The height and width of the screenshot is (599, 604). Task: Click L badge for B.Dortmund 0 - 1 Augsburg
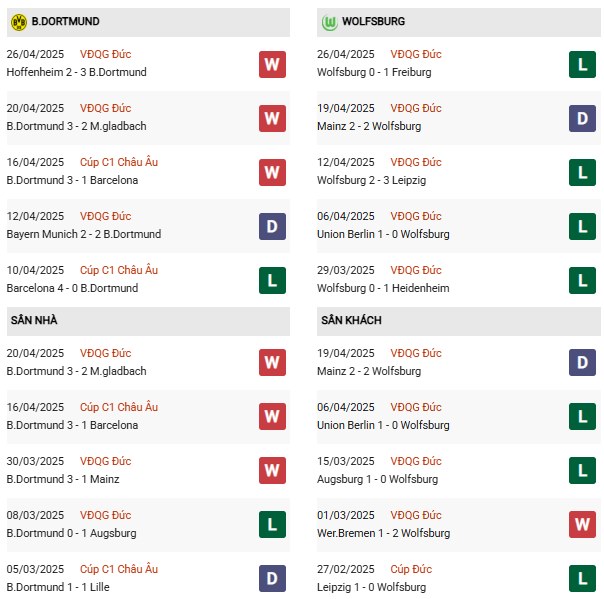272,525
